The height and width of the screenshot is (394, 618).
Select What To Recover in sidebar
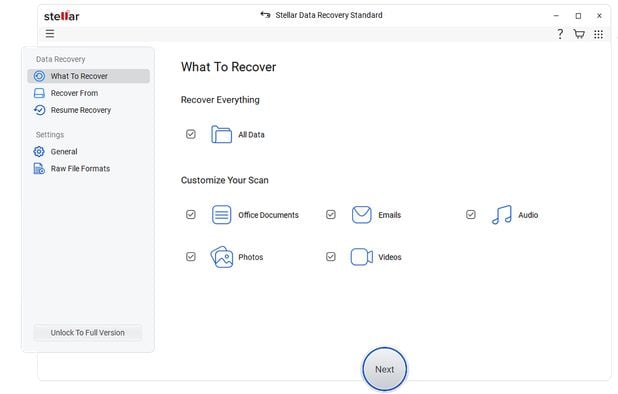click(89, 76)
